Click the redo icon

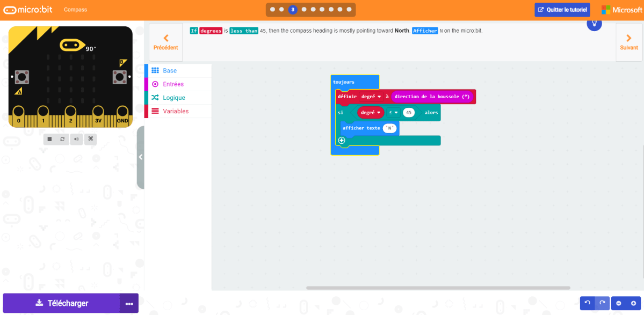(602, 303)
